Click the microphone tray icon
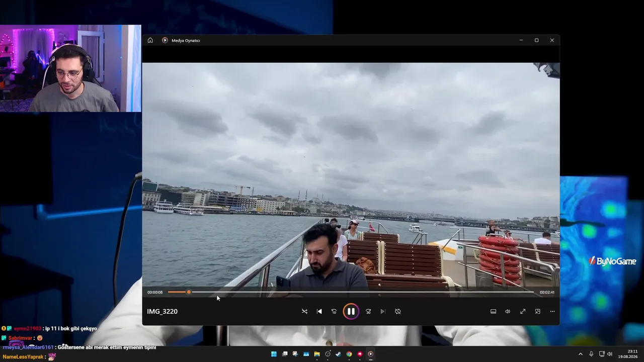The height and width of the screenshot is (362, 644). pyautogui.click(x=591, y=354)
